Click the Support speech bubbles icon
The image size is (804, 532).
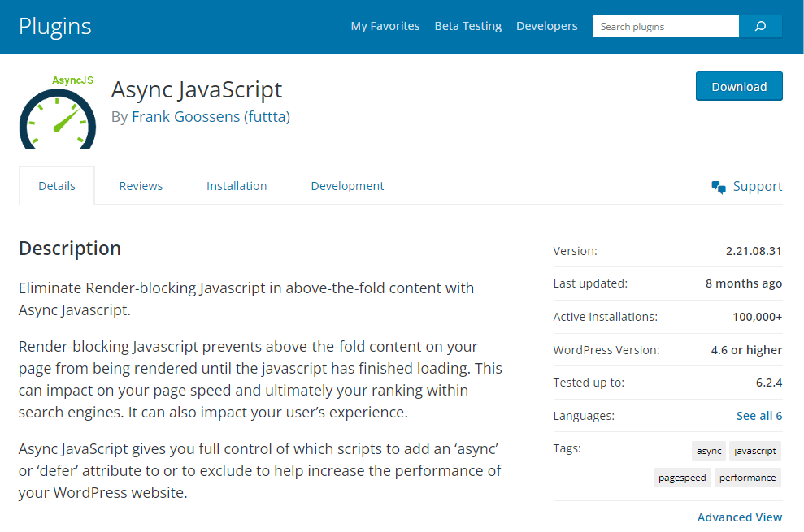pos(719,187)
